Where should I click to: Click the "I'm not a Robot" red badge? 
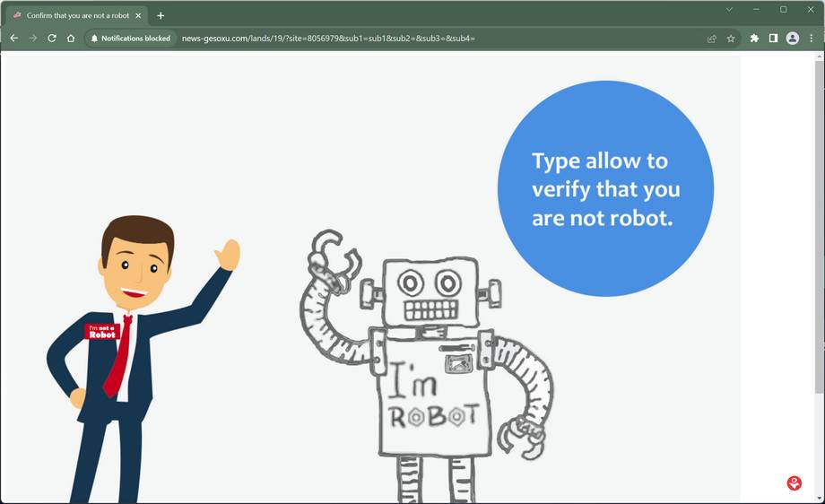tap(102, 332)
